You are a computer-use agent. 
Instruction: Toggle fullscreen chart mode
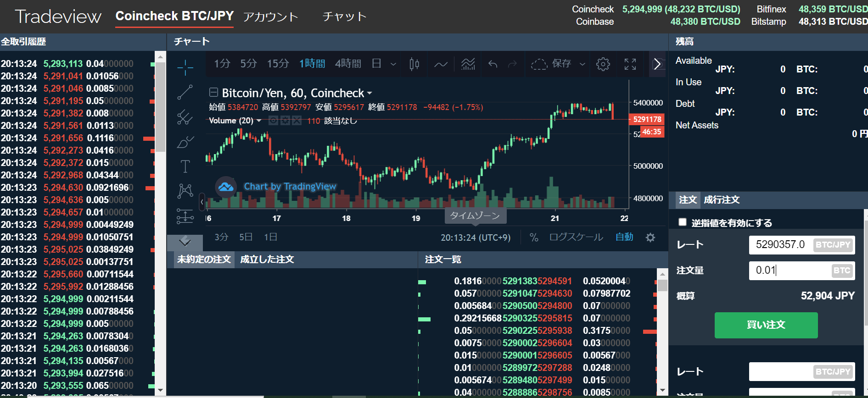click(x=630, y=64)
